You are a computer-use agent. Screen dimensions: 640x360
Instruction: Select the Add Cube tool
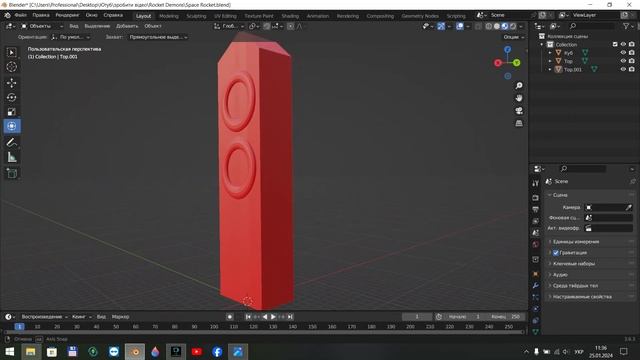tap(11, 173)
